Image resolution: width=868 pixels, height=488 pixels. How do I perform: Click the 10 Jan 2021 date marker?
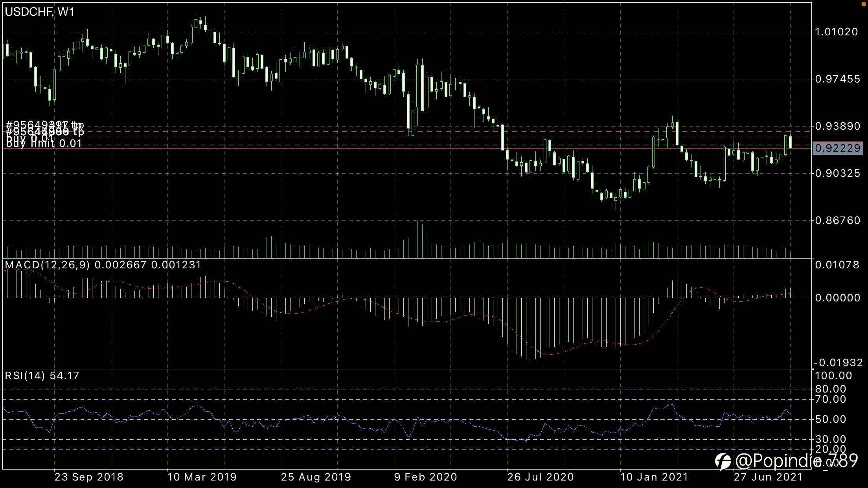point(654,477)
